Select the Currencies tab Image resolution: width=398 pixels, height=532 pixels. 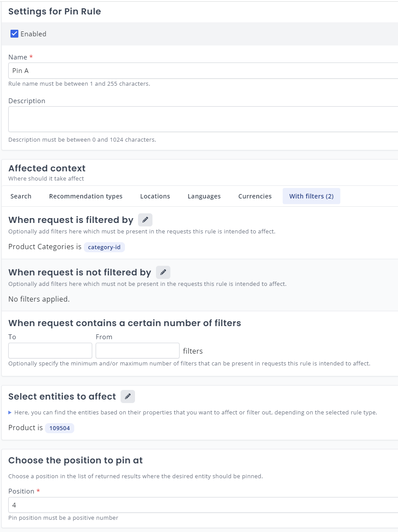[255, 196]
